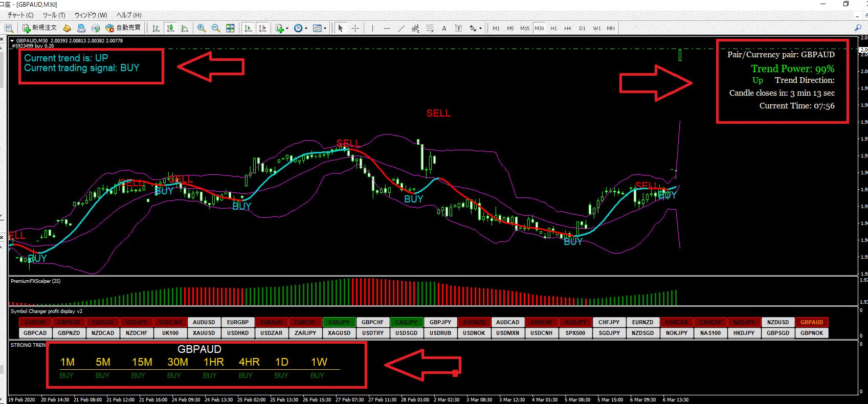Draw a vertical line tool
This screenshot has width=868, height=404.
[372, 28]
